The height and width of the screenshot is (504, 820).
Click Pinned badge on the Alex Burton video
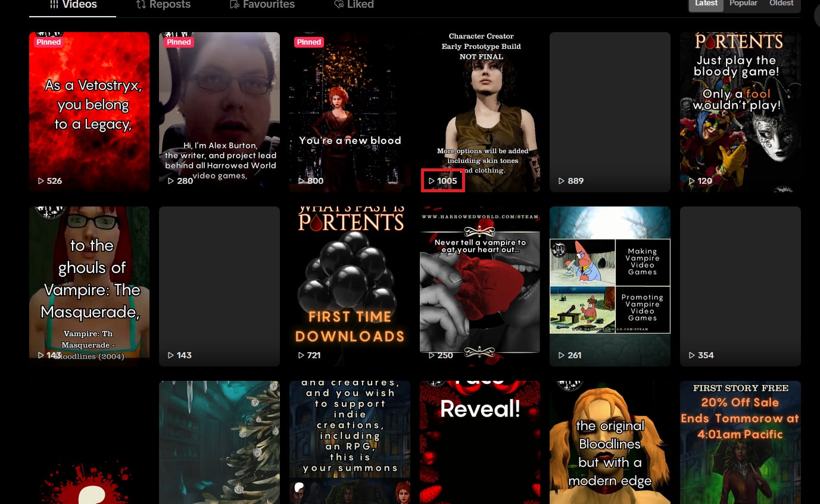click(x=179, y=42)
